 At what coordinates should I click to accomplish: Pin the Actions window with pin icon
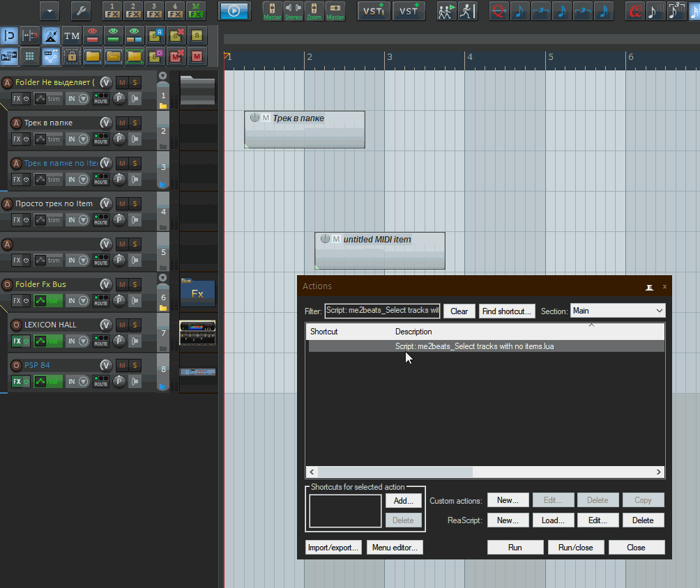click(650, 287)
